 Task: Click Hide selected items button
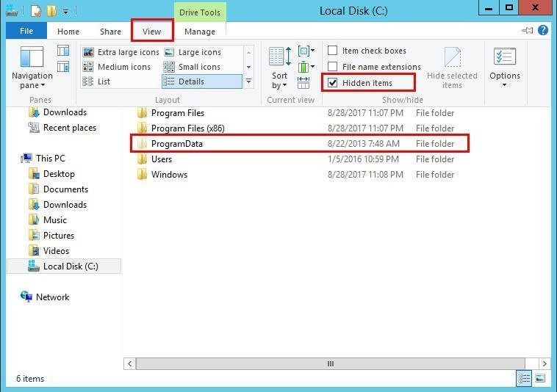pyautogui.click(x=452, y=68)
